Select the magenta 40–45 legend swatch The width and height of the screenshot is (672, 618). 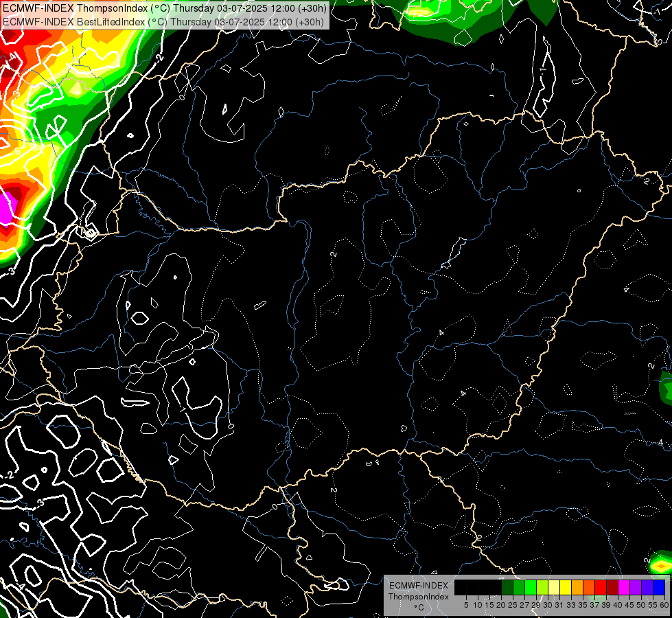click(623, 587)
